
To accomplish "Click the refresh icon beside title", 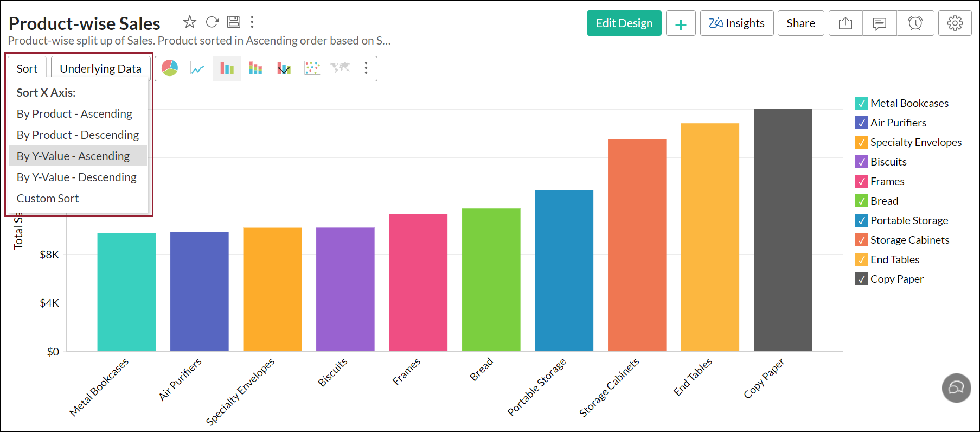I will [x=212, y=22].
